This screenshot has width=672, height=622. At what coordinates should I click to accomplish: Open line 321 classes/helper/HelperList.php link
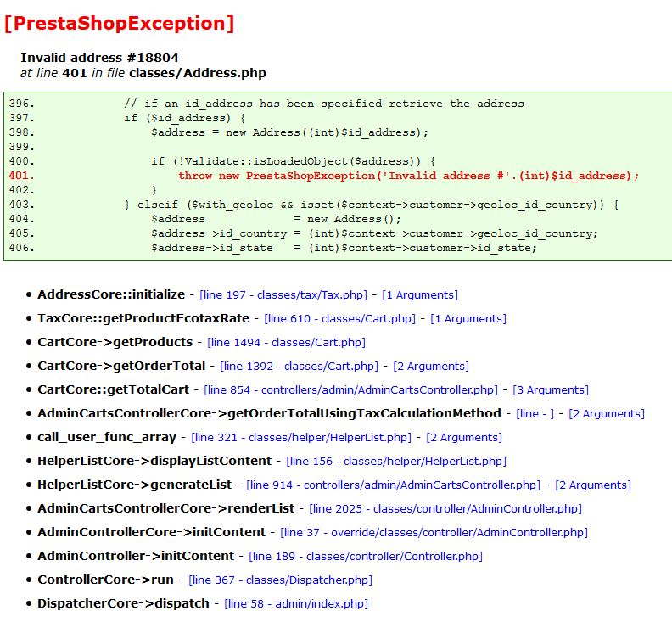(301, 437)
